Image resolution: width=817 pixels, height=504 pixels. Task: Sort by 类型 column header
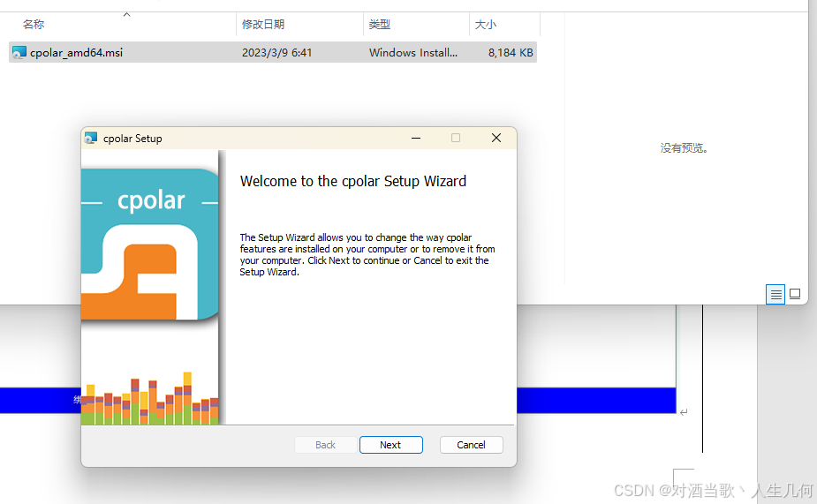379,25
